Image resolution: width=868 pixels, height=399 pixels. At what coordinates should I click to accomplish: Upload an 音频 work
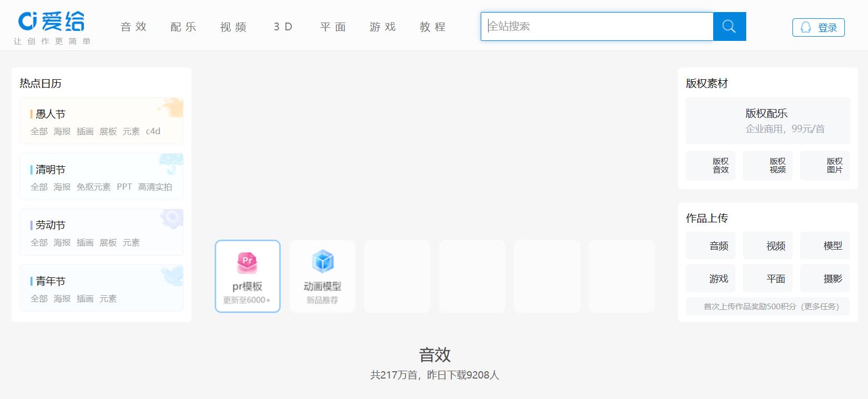click(x=711, y=245)
